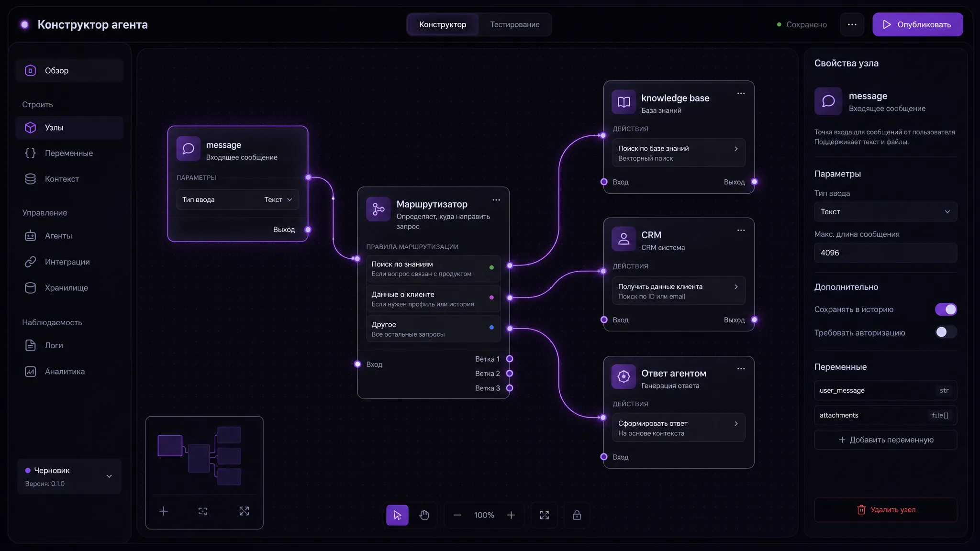Open the knowledge base node options menu

point(741,93)
